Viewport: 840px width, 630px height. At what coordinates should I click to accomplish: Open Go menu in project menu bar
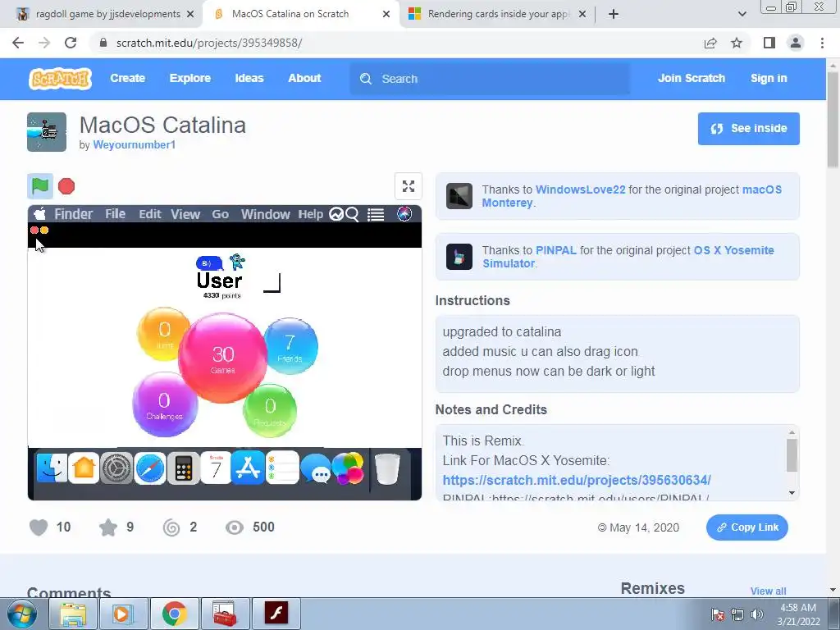pyautogui.click(x=220, y=214)
